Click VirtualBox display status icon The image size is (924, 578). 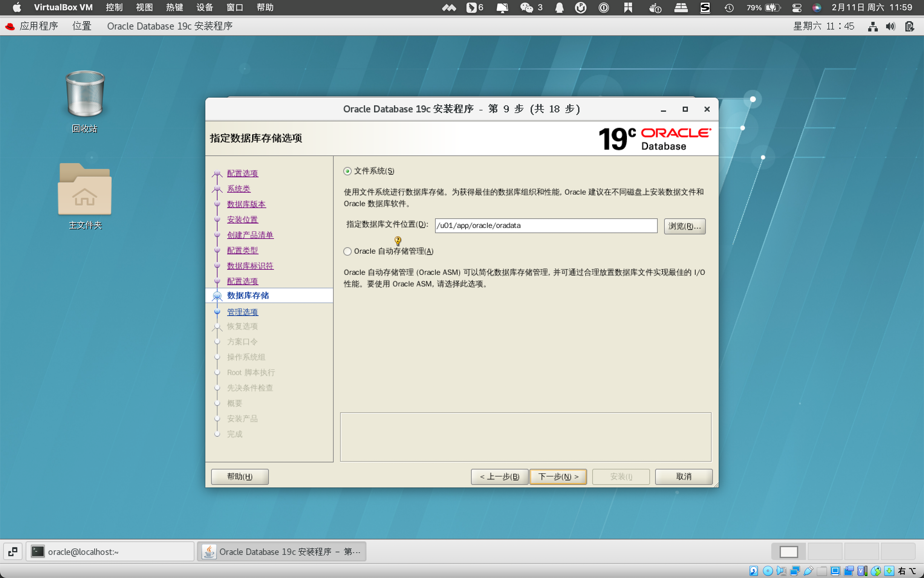pyautogui.click(x=835, y=571)
